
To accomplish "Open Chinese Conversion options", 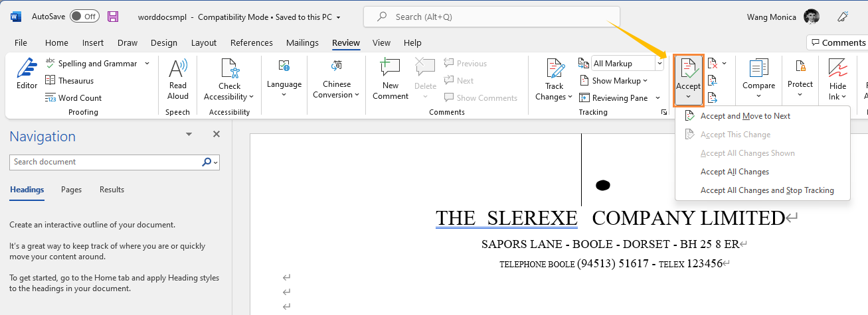I will 337,79.
